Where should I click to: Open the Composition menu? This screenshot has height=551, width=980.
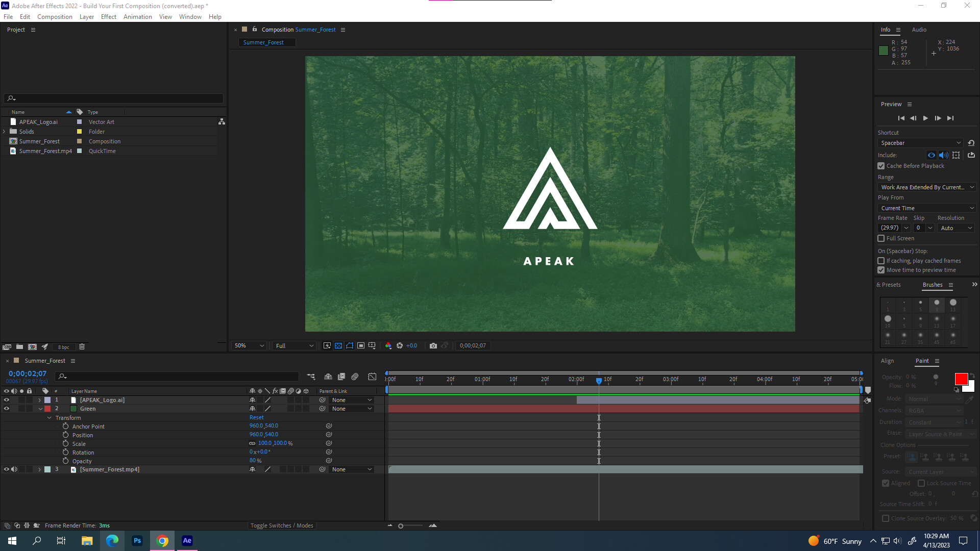[x=55, y=16]
